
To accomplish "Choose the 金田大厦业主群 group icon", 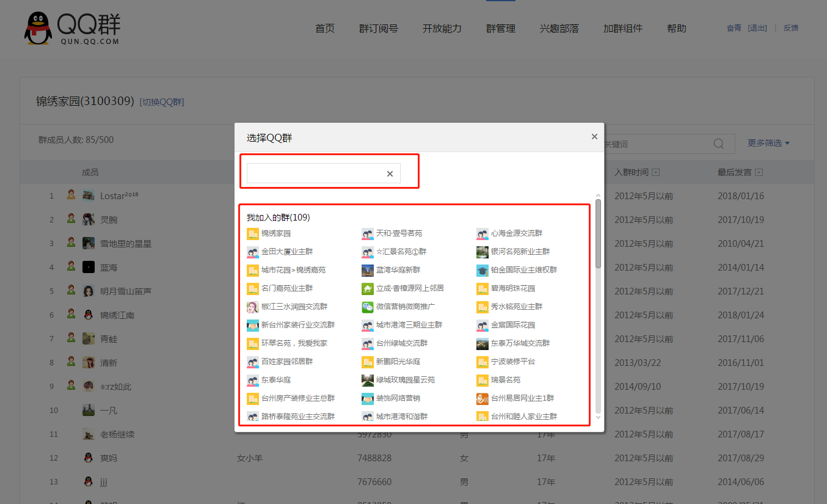I will click(253, 252).
